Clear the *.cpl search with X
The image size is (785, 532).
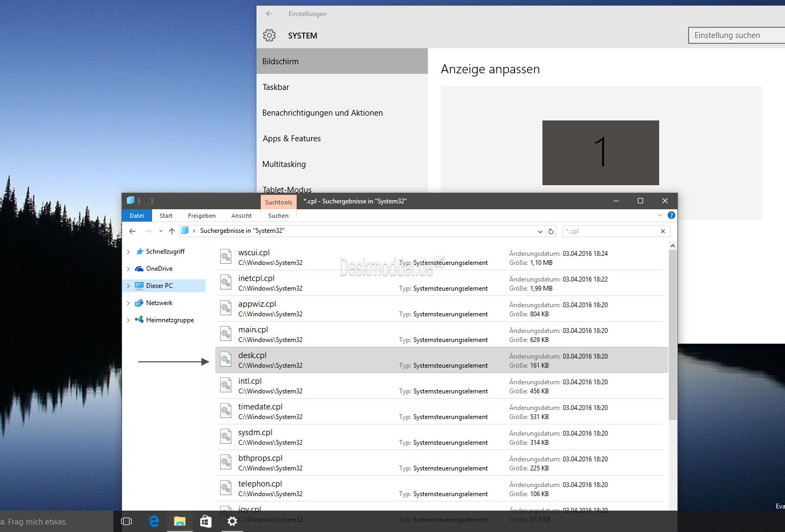(663, 231)
